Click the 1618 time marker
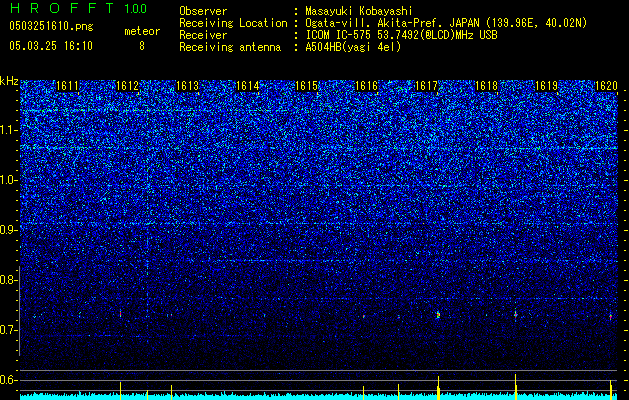The height and width of the screenshot is (400, 629). (x=486, y=86)
